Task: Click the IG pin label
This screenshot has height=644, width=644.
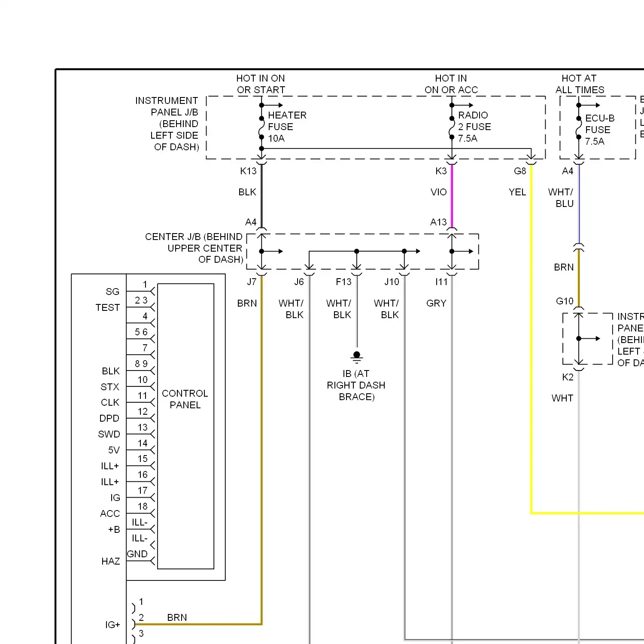Action: 115,498
